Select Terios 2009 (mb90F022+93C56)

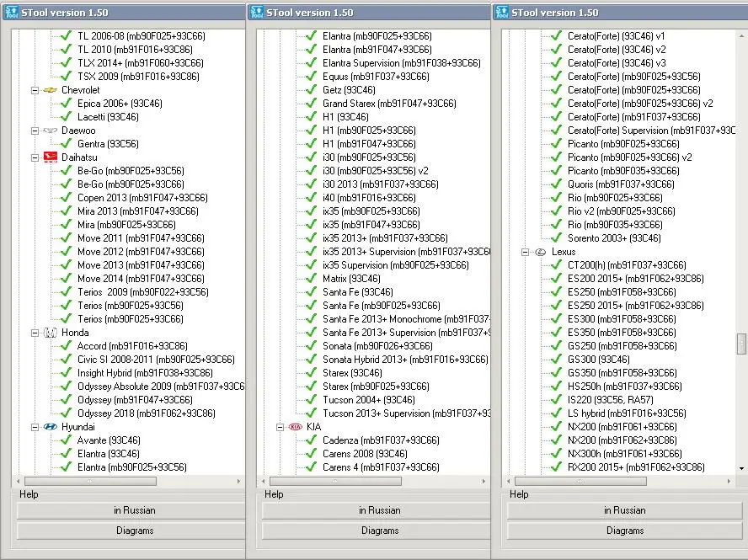click(143, 292)
